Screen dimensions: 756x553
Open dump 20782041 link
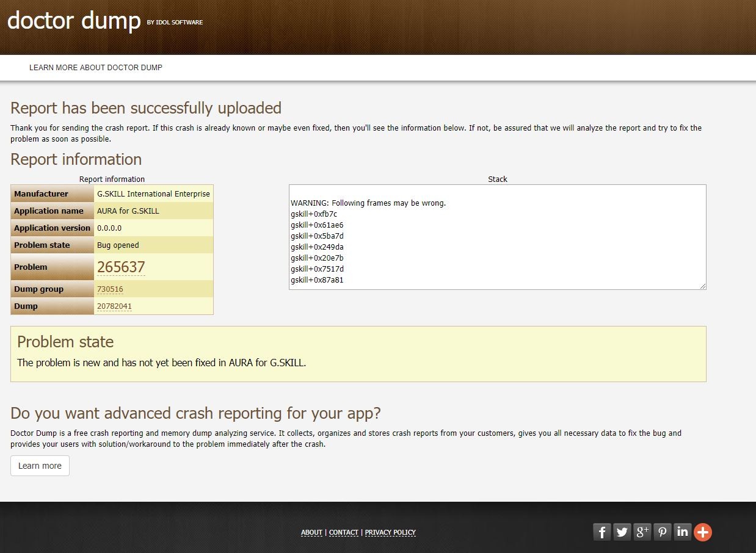(x=114, y=306)
